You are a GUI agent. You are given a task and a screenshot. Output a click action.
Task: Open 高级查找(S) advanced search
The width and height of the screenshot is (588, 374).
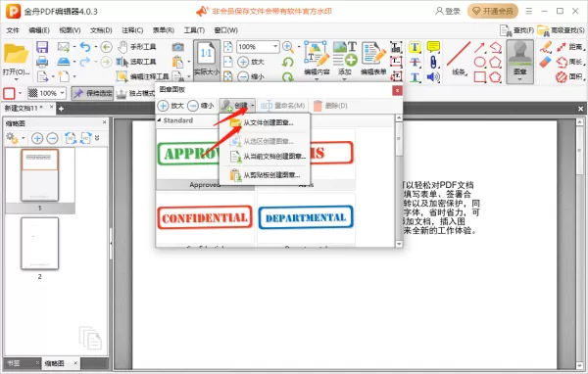pos(561,30)
